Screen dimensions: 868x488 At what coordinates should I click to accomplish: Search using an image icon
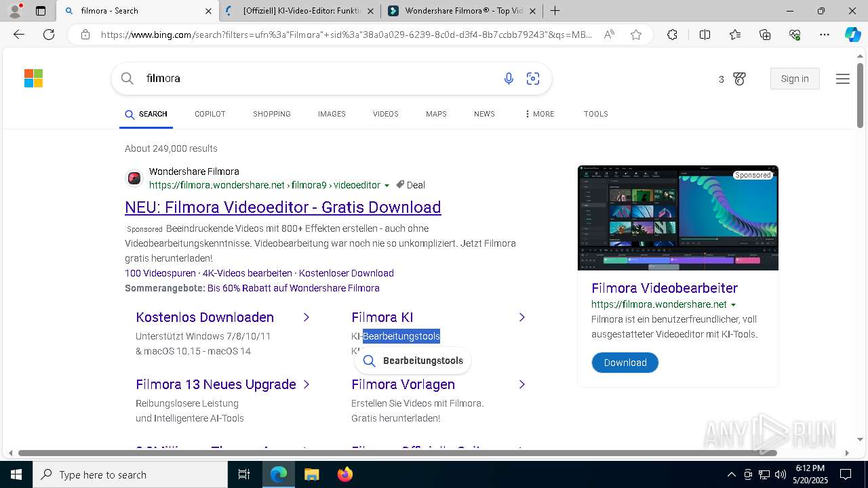533,79
